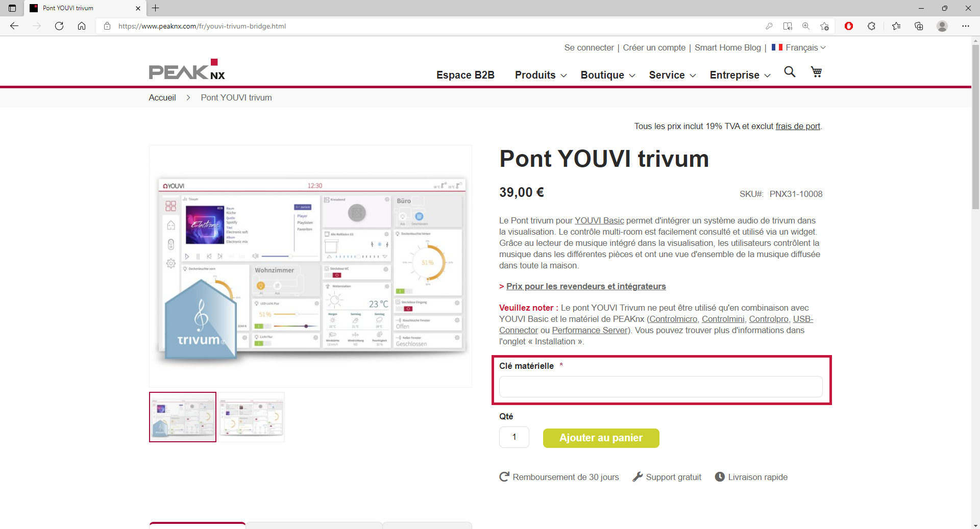The height and width of the screenshot is (529, 980).
Task: Expand the Produits menu
Action: [541, 75]
